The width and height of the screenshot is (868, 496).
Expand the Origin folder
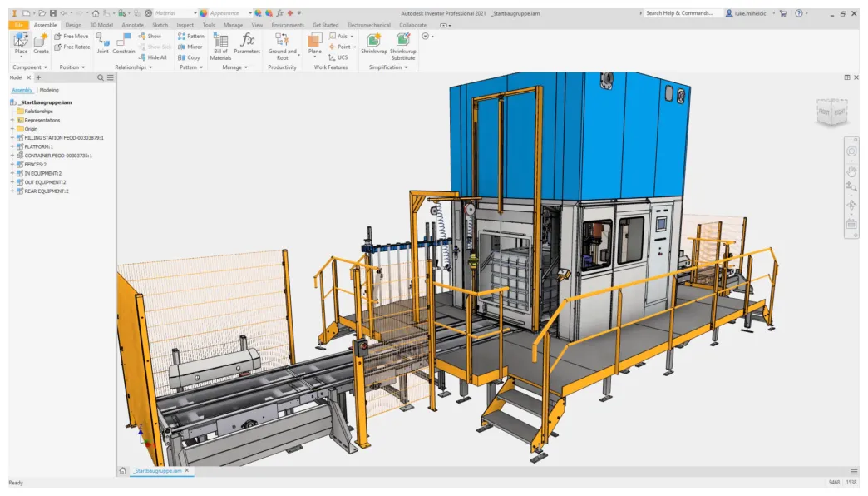tap(12, 129)
